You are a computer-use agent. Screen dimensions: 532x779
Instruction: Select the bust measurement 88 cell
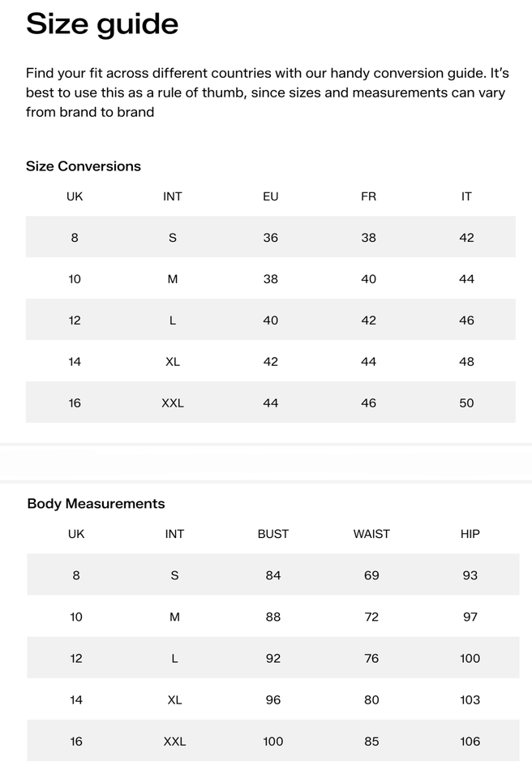coord(273,617)
